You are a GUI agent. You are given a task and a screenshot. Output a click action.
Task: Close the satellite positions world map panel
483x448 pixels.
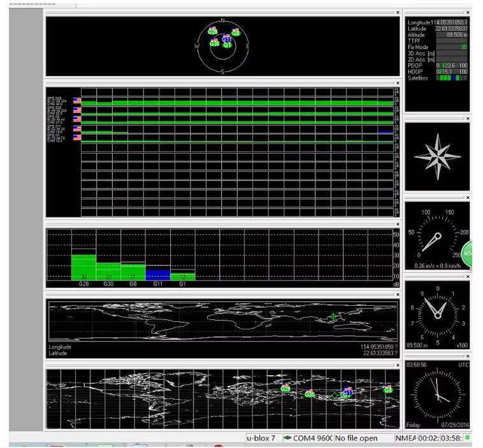pos(398,365)
